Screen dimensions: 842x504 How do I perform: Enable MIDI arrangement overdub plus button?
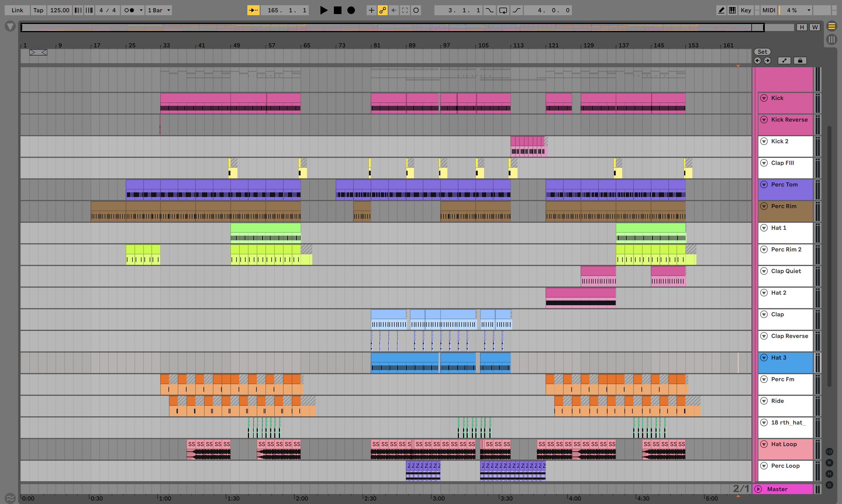[371, 10]
